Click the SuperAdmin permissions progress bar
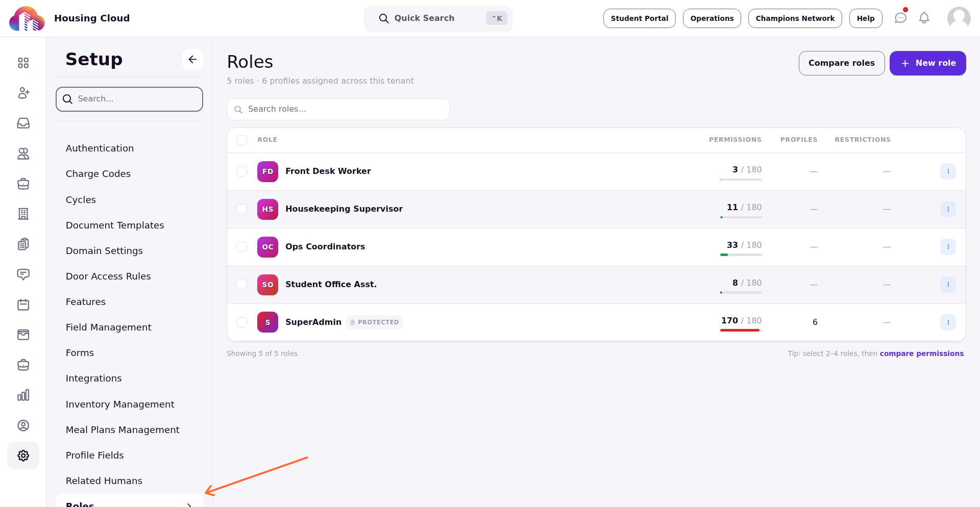The height and width of the screenshot is (507, 980). click(741, 331)
